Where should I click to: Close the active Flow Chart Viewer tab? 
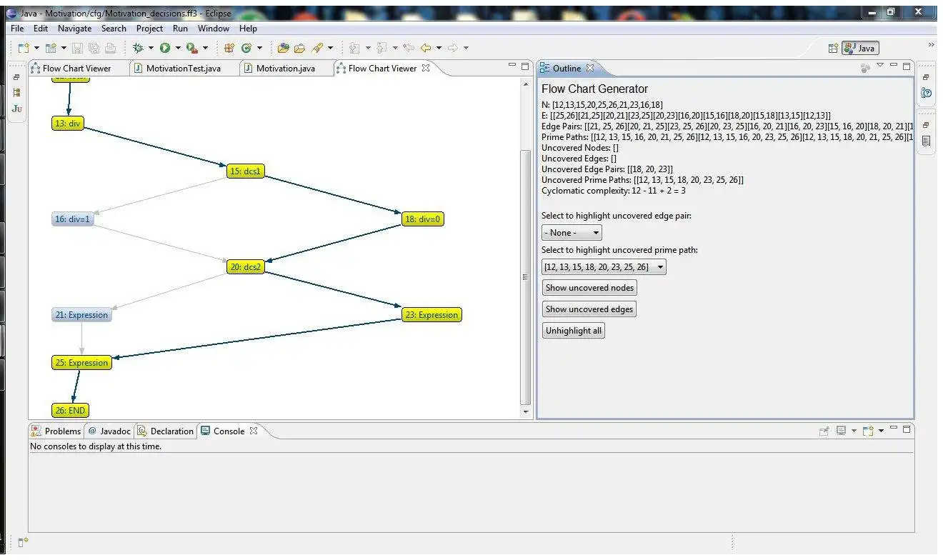click(x=426, y=69)
